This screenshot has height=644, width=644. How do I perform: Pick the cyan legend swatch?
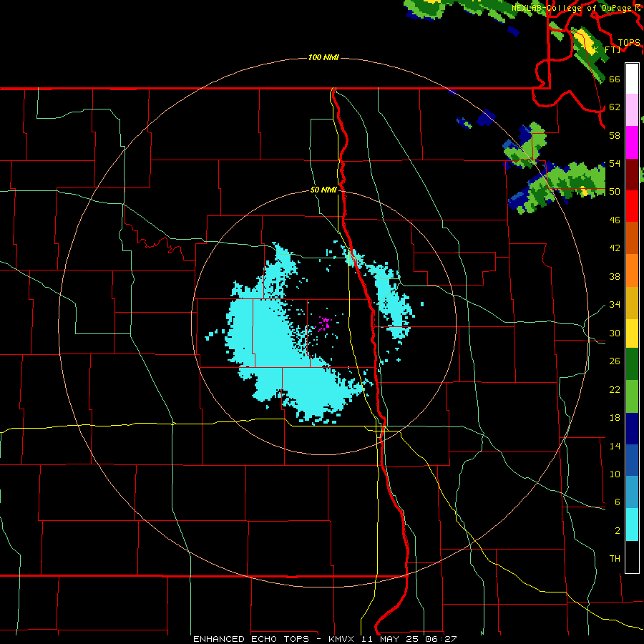[632, 525]
